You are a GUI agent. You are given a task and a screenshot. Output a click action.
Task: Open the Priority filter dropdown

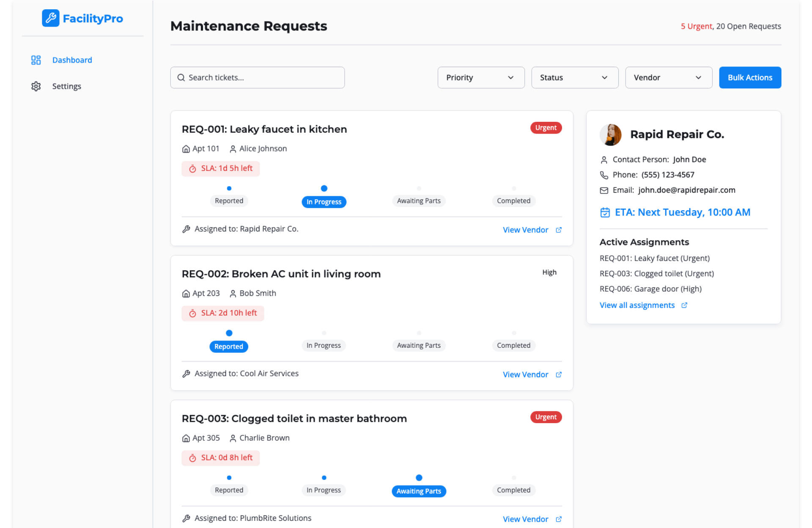[481, 77]
